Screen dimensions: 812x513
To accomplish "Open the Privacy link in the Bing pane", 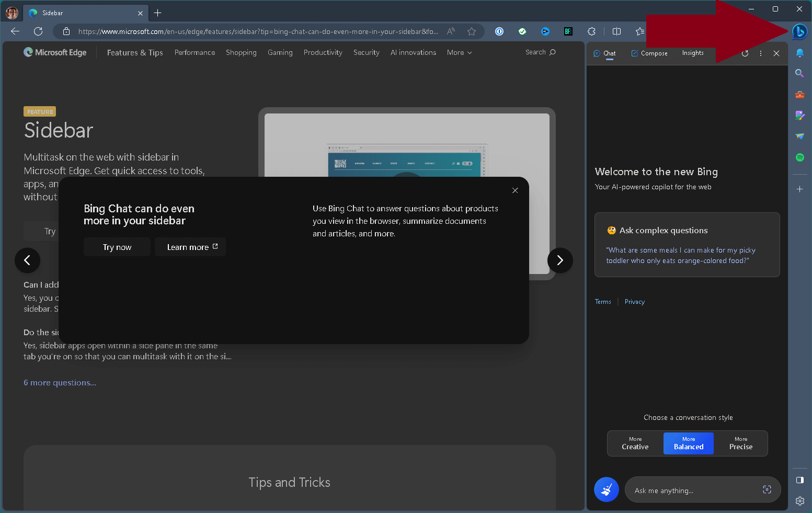I will [635, 302].
